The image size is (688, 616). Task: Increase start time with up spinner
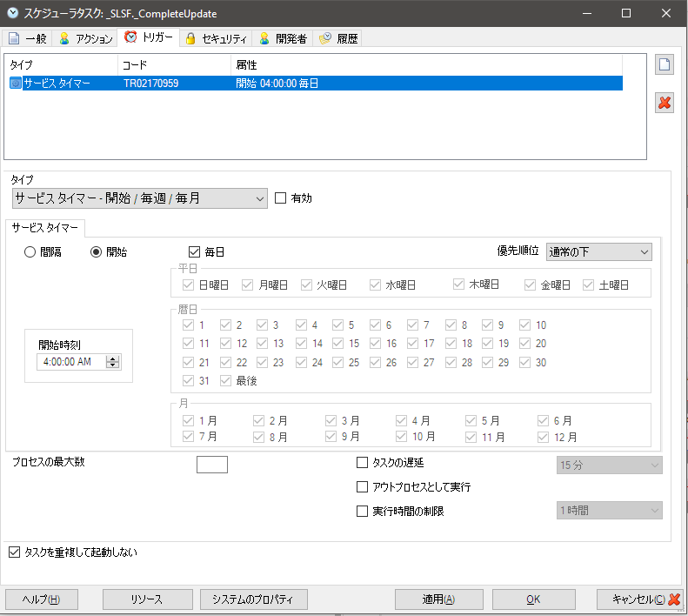click(113, 358)
